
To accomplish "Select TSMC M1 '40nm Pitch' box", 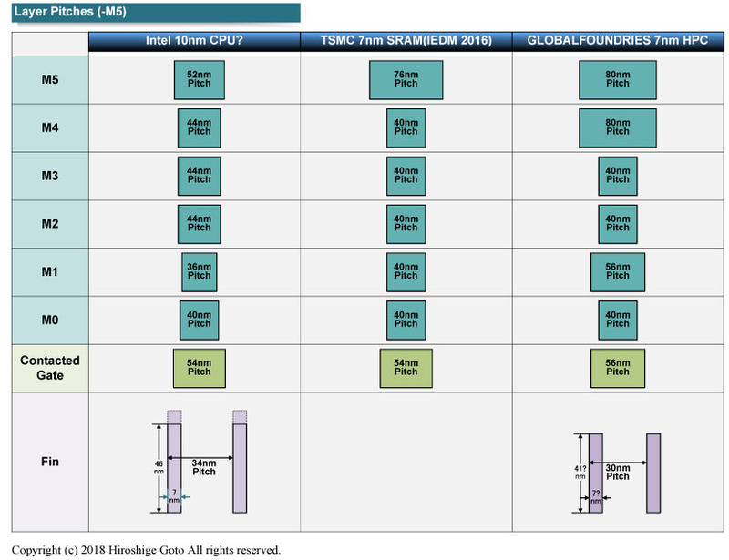I will 406,272.
